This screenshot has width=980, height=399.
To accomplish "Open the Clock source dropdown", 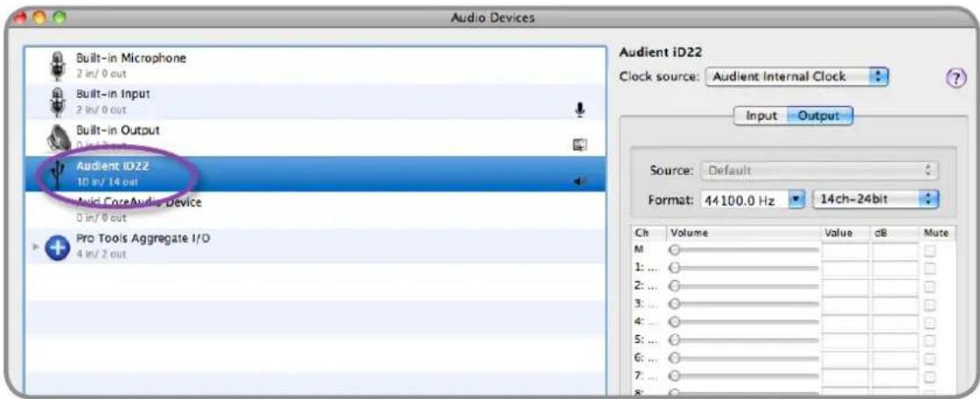I will [797, 77].
